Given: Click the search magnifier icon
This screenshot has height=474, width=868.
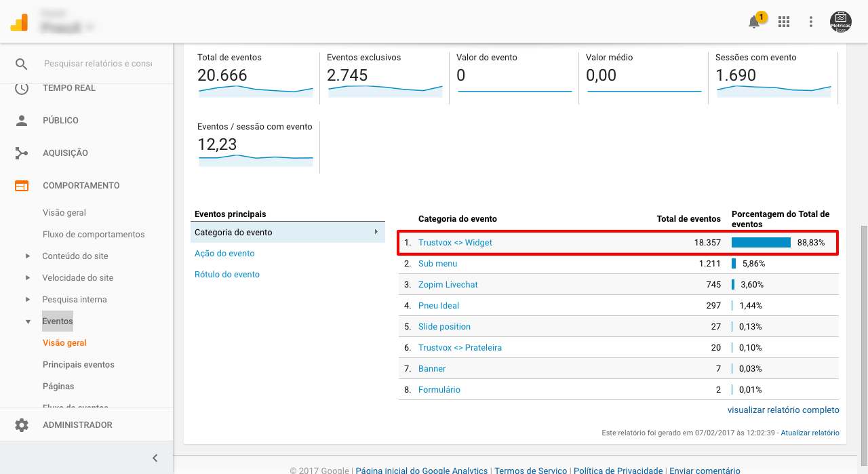Looking at the screenshot, I should click(x=22, y=64).
